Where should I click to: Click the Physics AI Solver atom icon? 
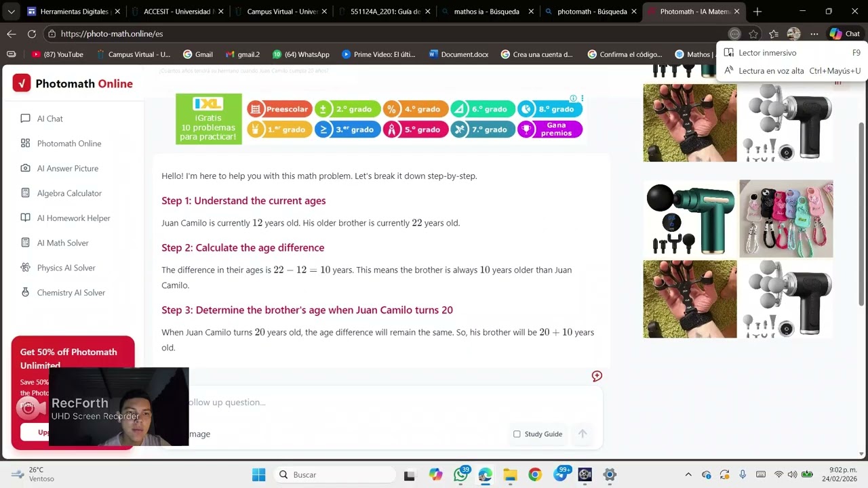pos(25,268)
